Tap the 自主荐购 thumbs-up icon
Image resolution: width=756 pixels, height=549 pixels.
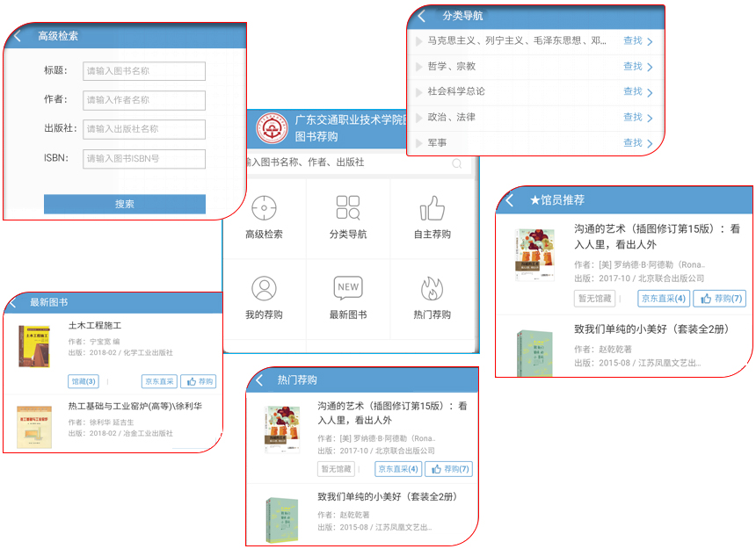[x=432, y=208]
